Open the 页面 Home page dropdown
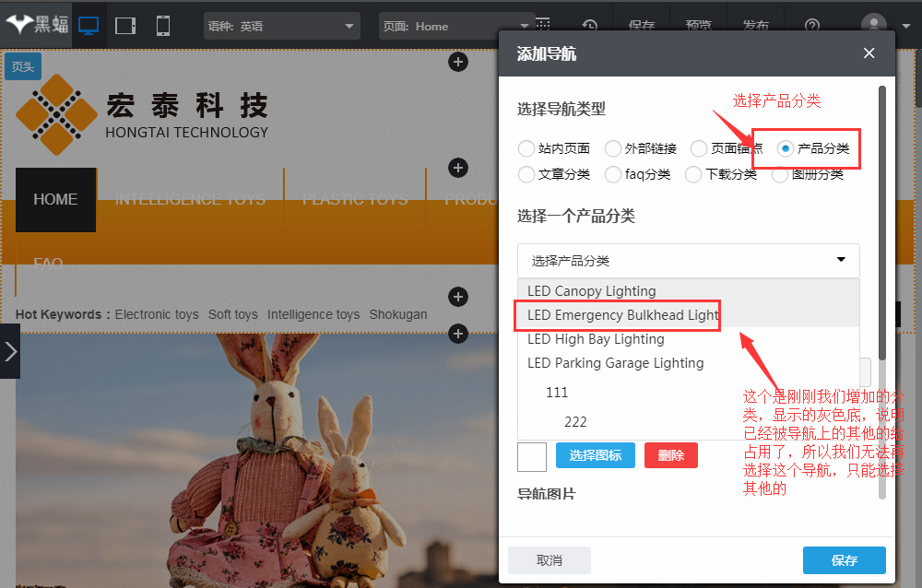The image size is (922, 588). (456, 27)
